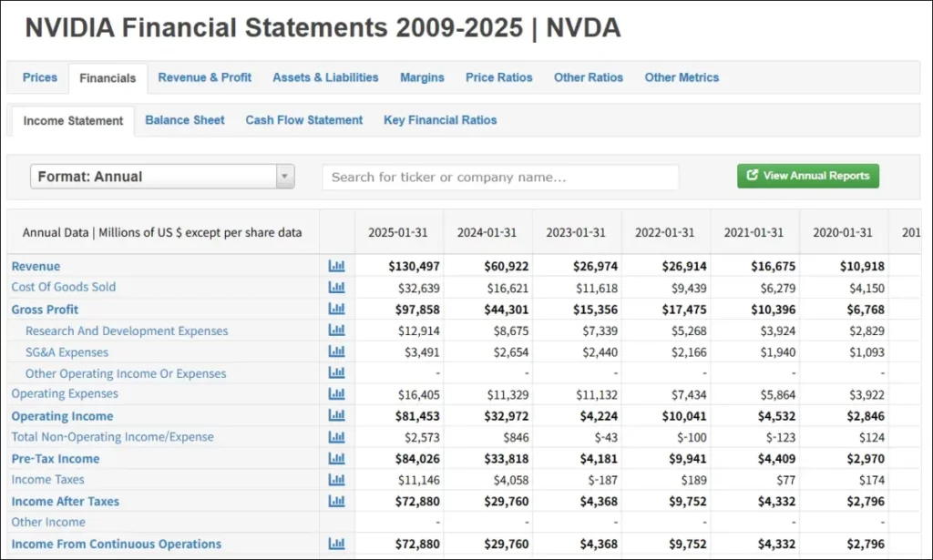Open the Revenue & Profit tab

point(205,77)
